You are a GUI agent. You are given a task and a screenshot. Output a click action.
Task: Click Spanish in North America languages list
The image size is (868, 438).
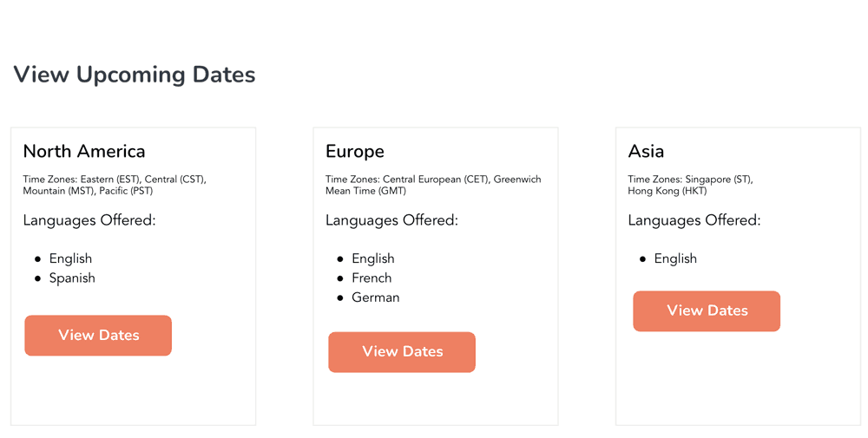click(72, 278)
